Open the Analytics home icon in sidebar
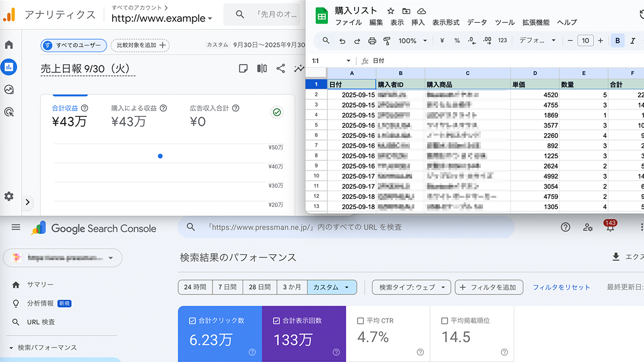The image size is (644, 362). point(9,45)
